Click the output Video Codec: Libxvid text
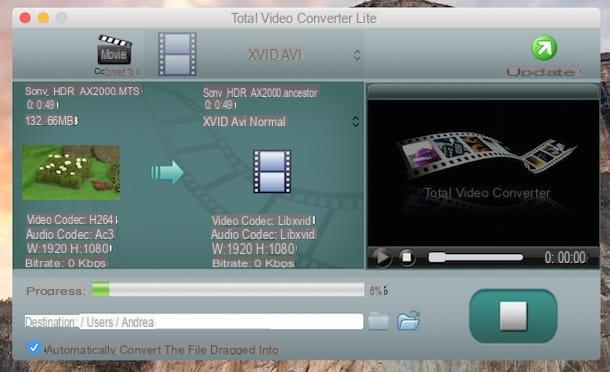610x372 pixels. point(263,221)
